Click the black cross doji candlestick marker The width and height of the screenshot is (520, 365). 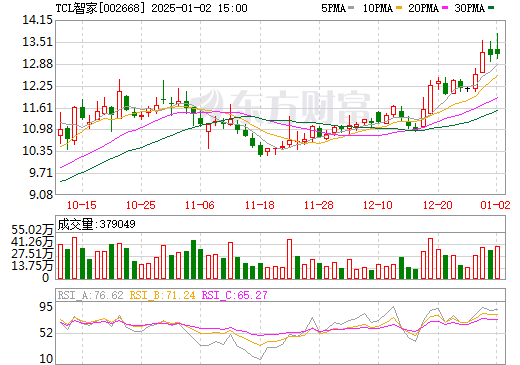coord(468,89)
